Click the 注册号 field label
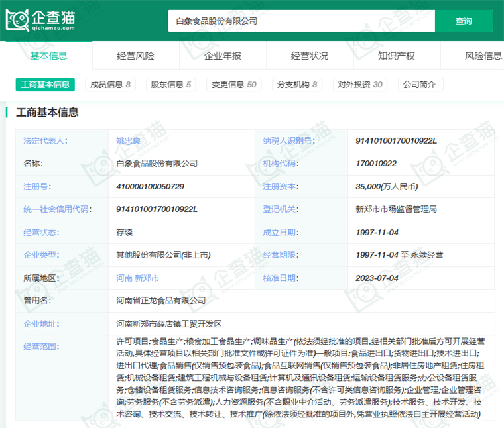 (37, 187)
